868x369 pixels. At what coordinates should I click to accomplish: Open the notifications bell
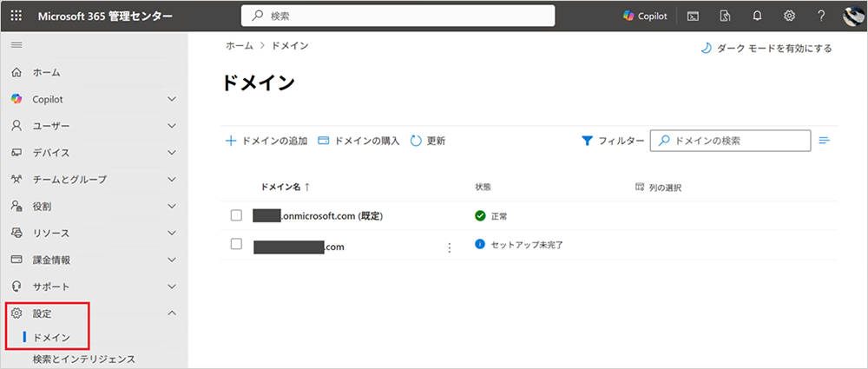click(757, 16)
